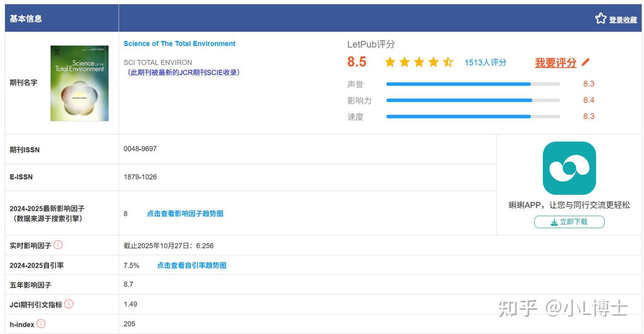Click the info icon next to h-index
The width and height of the screenshot is (644, 334).
point(41,324)
